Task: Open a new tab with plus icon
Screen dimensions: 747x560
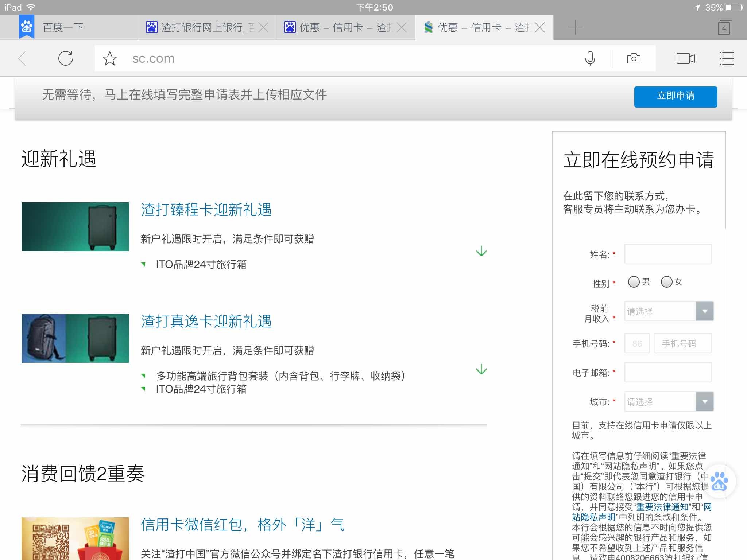Action: coord(576,27)
